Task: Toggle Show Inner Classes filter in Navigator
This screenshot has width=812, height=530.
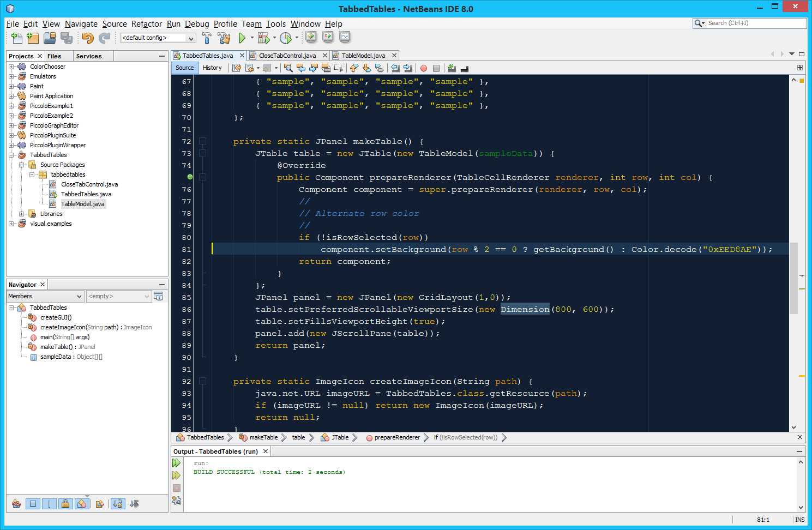Action: (x=82, y=504)
